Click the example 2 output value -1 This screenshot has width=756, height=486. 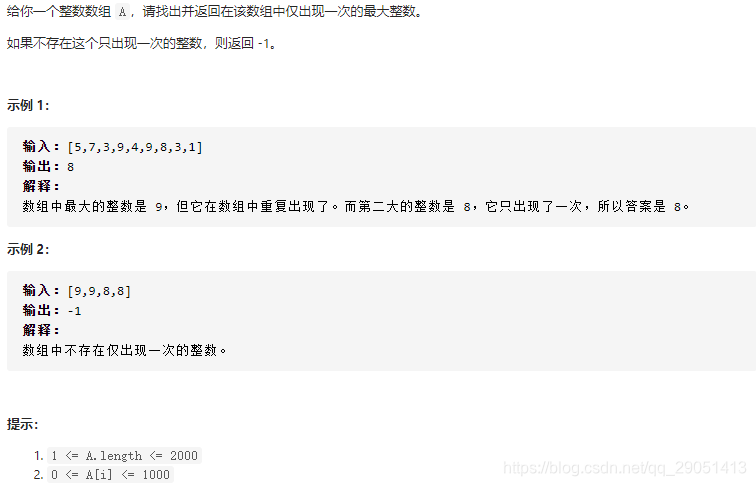(x=74, y=311)
